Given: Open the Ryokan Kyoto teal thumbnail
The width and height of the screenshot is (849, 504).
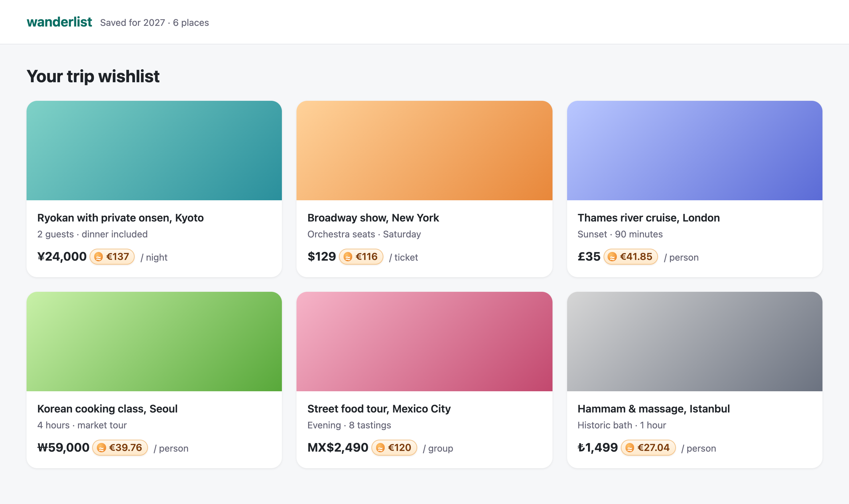Looking at the screenshot, I should click(154, 151).
